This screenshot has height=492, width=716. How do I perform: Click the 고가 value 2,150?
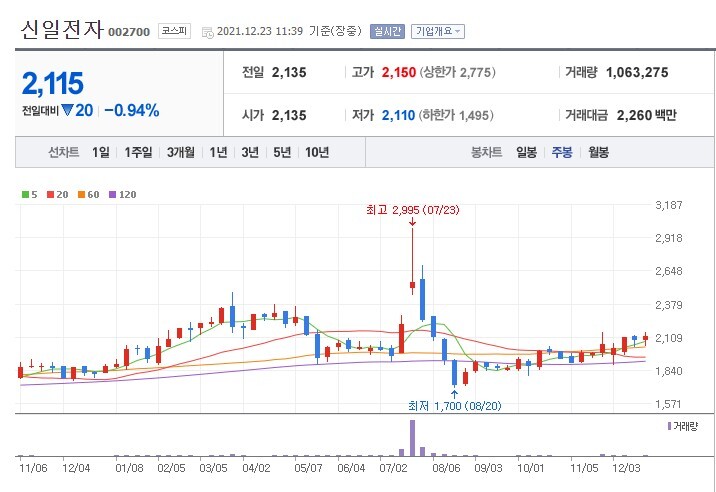pos(399,72)
